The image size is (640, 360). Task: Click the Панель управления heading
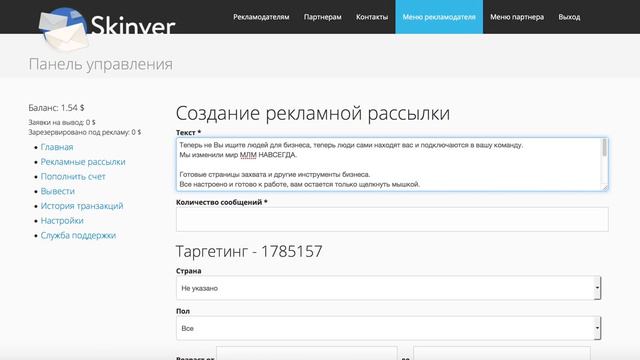(100, 64)
